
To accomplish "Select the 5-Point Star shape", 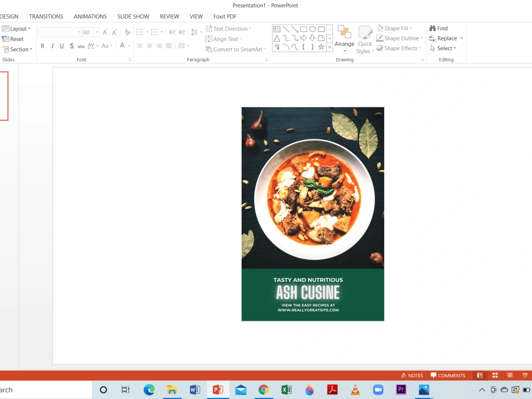I will pos(321,47).
